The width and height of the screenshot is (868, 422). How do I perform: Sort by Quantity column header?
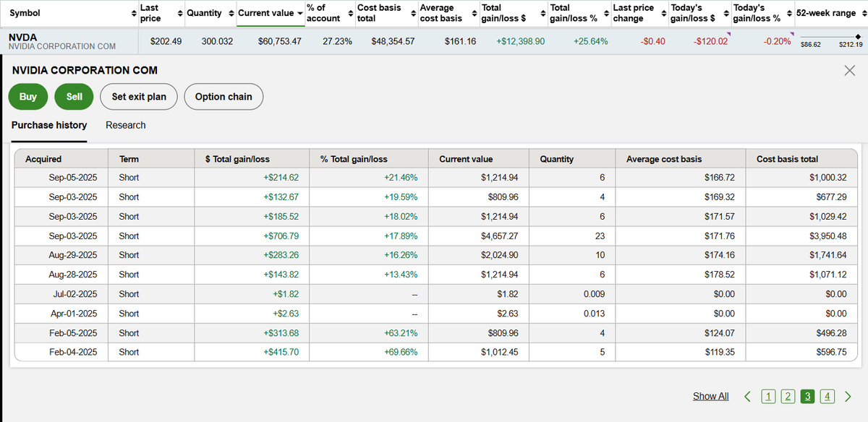click(x=204, y=13)
